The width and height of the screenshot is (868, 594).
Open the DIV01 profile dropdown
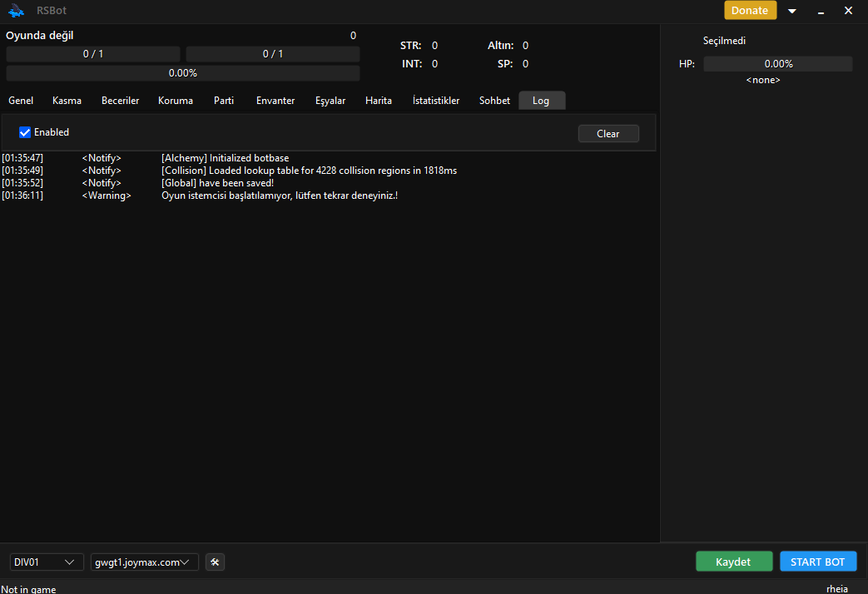click(46, 562)
